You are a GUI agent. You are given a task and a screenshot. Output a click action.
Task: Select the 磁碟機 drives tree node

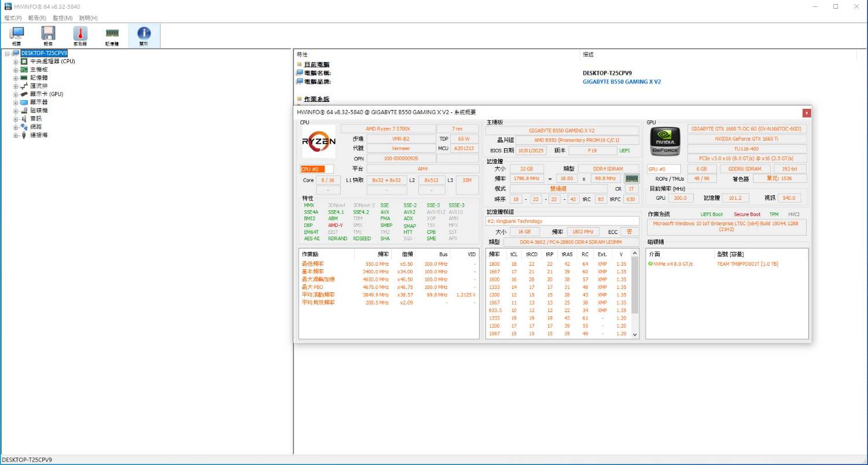pos(39,111)
